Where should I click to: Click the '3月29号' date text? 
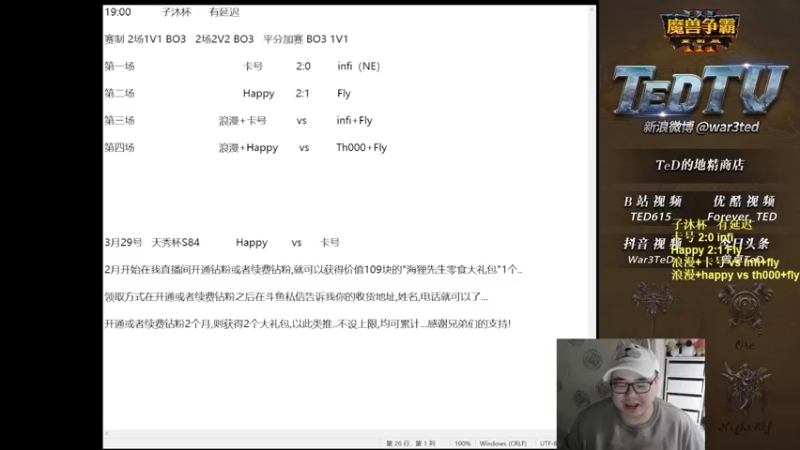point(123,242)
